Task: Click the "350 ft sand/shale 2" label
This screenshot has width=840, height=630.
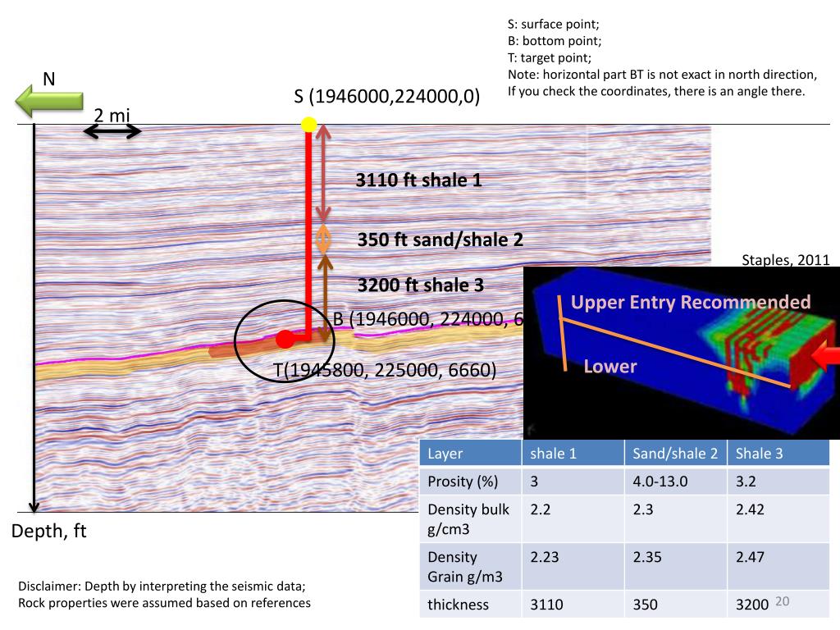Action: [441, 240]
